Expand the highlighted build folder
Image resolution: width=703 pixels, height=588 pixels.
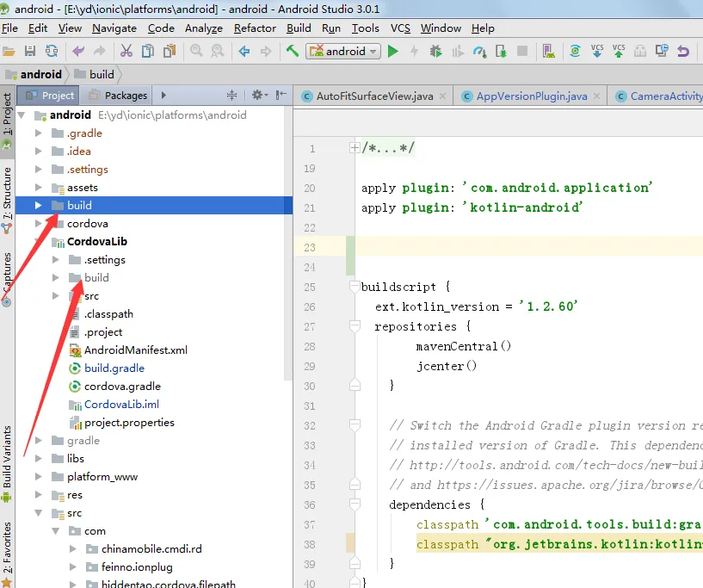click(38, 206)
